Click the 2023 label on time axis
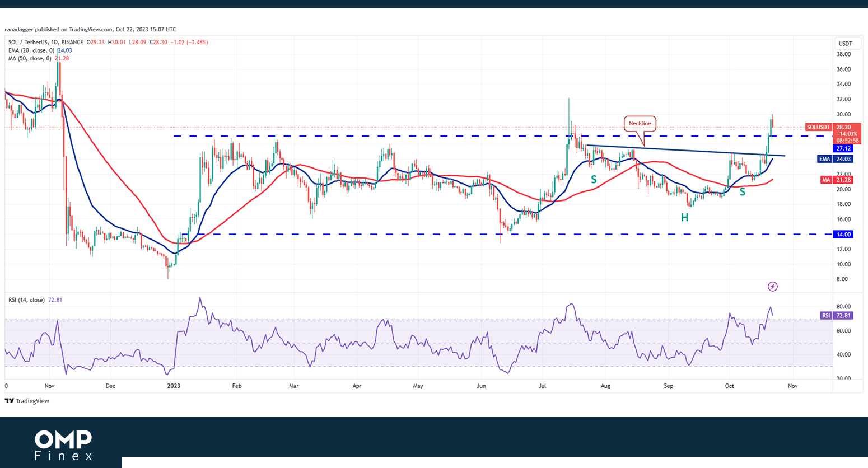The width and height of the screenshot is (868, 468). point(174,386)
